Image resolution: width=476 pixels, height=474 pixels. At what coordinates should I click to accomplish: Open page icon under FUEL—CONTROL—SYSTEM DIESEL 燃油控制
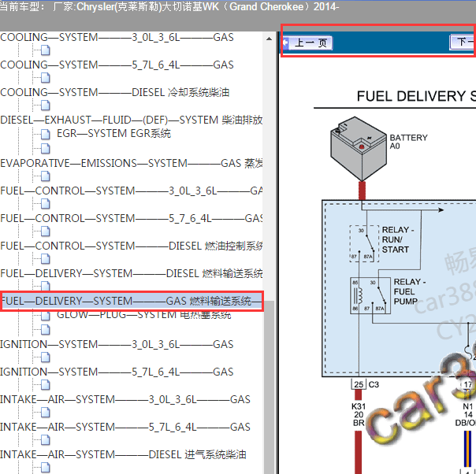45,259
